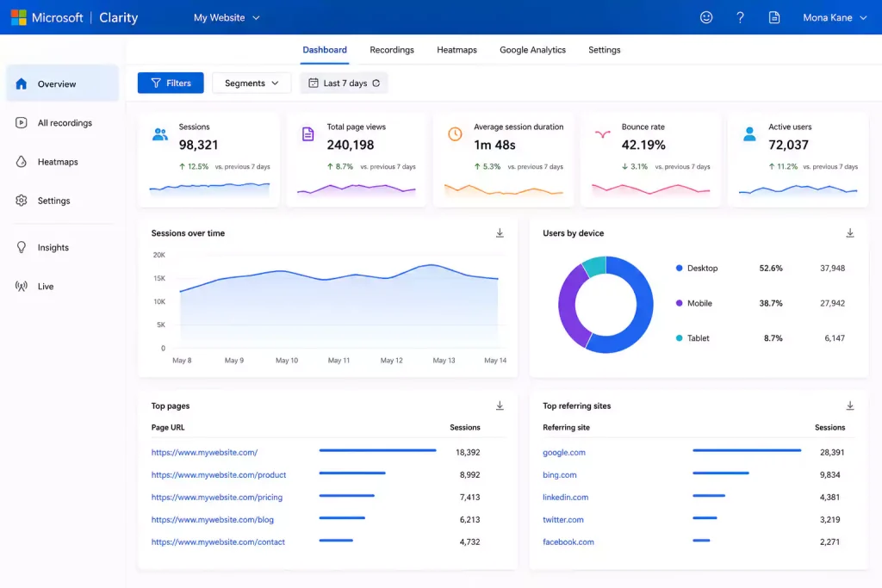Click the Insights lightbulb icon

click(x=22, y=247)
